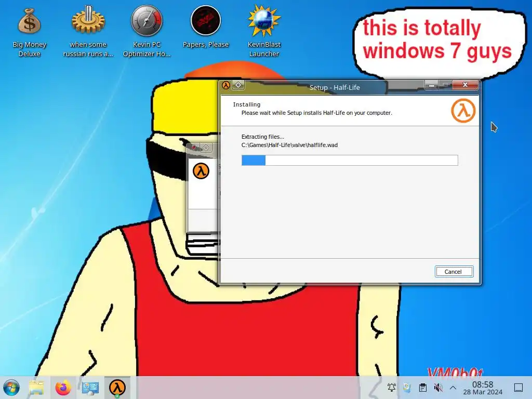Open clipboard tray icon

coord(423,388)
